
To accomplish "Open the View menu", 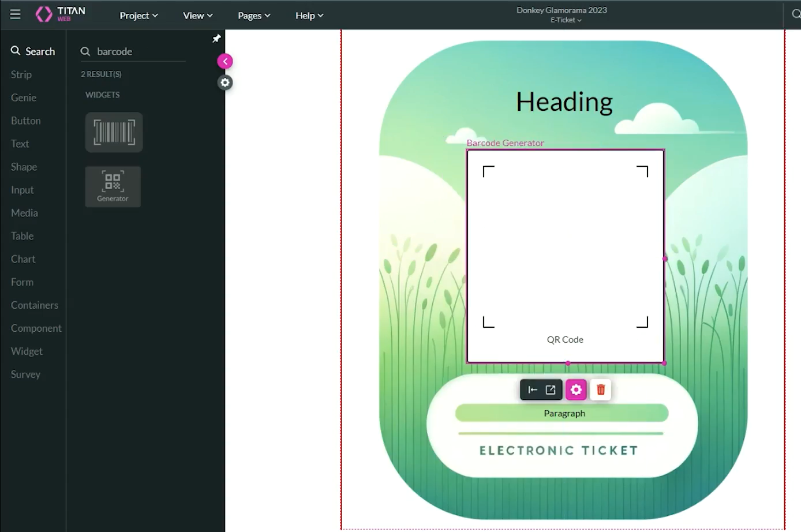I will pos(198,16).
